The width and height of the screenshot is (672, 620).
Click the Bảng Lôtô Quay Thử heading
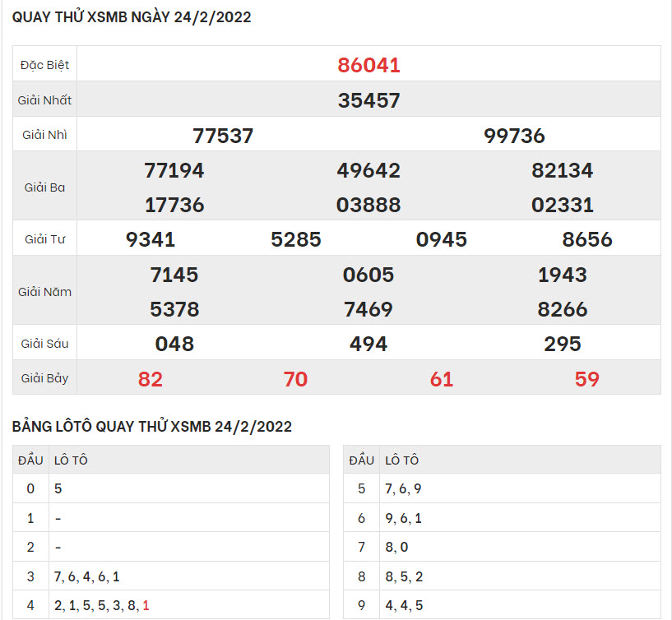point(152,426)
